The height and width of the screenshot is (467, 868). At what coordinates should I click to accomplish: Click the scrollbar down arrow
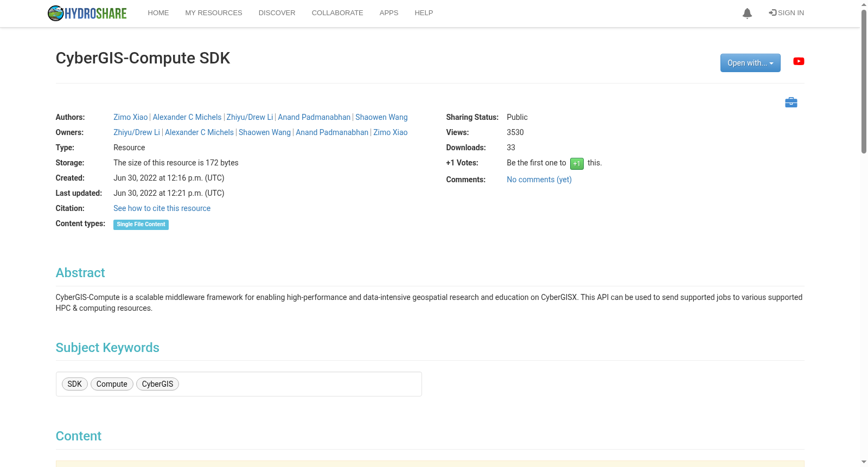[864, 462]
